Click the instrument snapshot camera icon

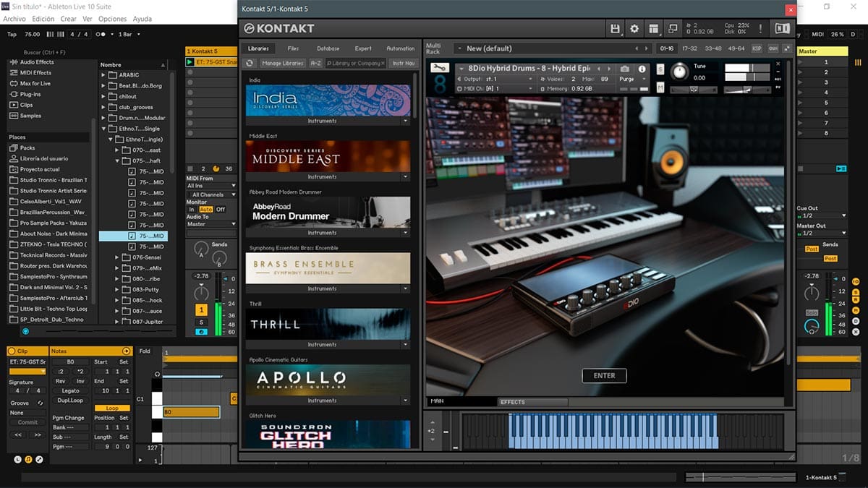click(x=625, y=69)
